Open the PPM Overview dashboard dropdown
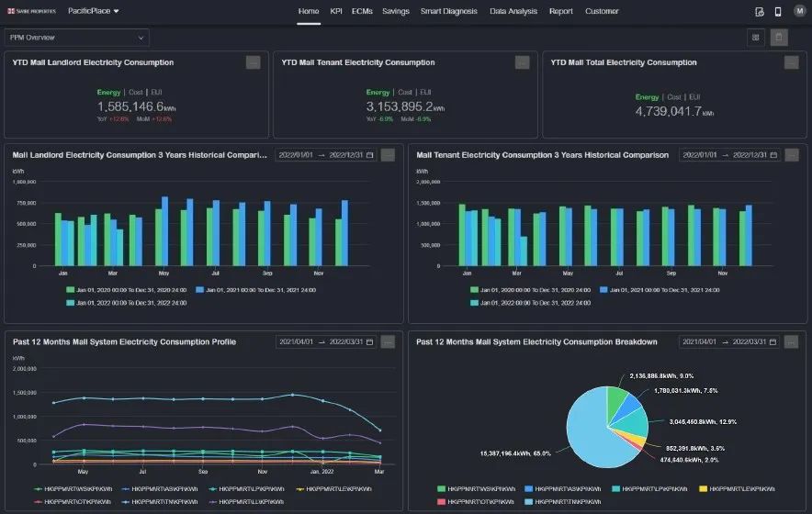812x514 pixels. point(76,38)
